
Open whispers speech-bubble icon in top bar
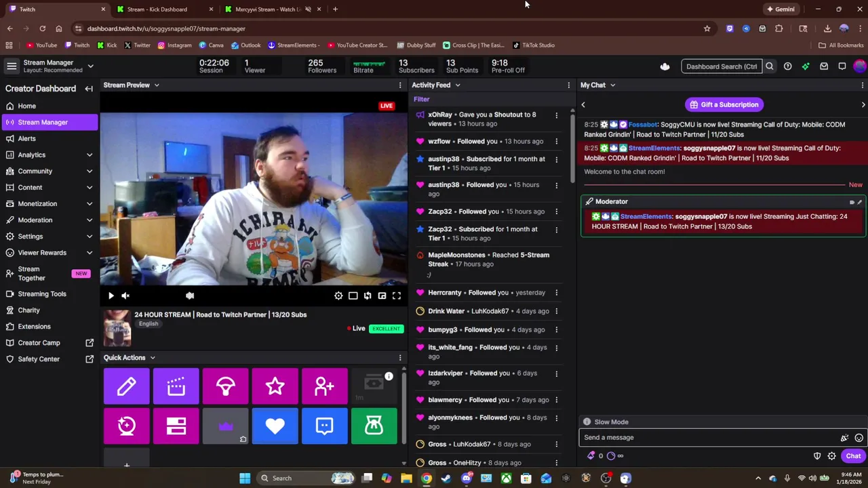(x=842, y=66)
